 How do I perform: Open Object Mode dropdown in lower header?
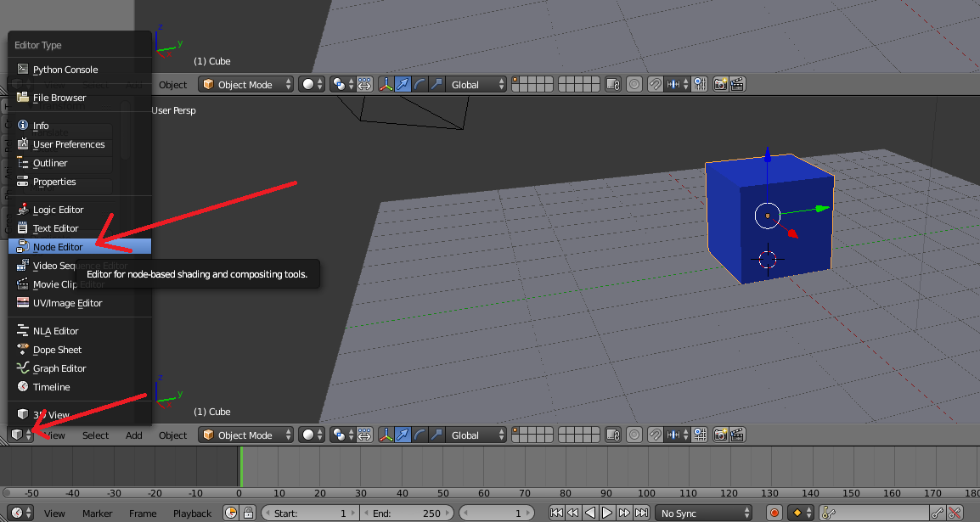(245, 435)
